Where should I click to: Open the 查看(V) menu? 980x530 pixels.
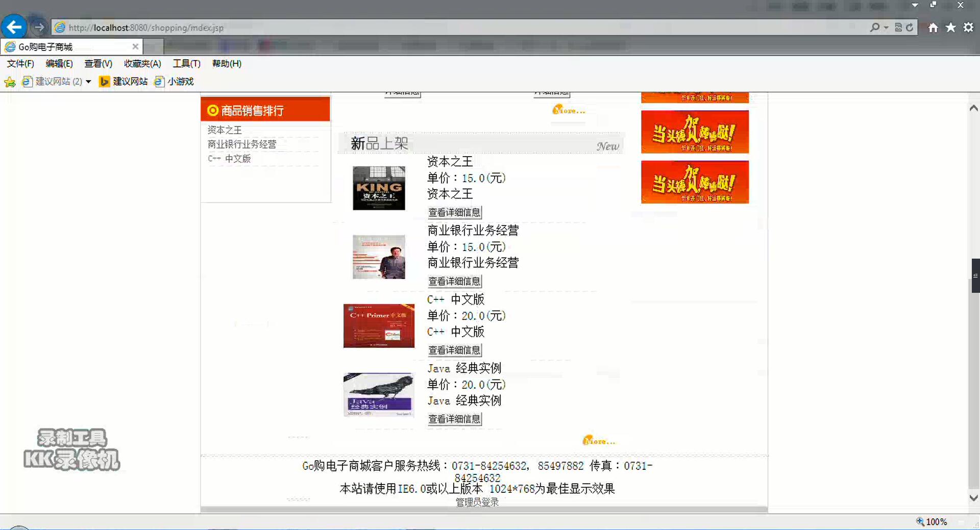[x=98, y=64]
